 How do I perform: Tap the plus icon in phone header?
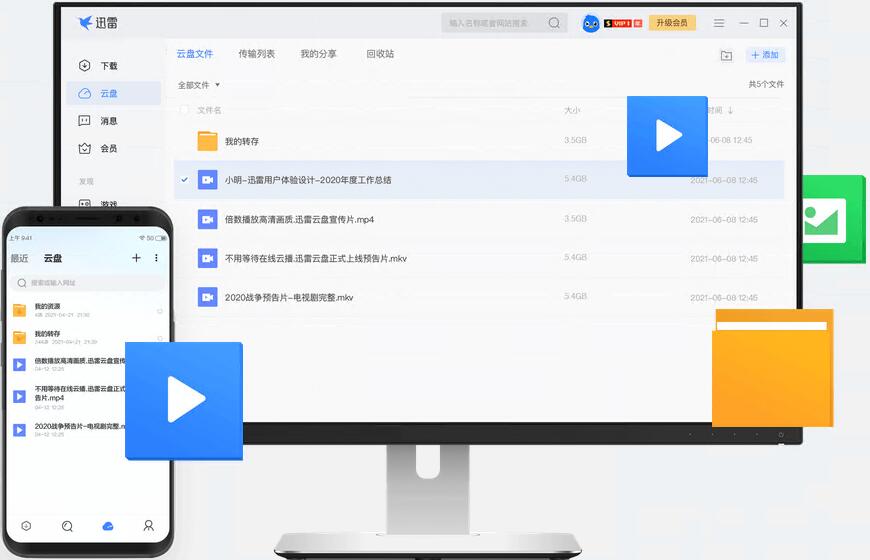click(x=136, y=258)
